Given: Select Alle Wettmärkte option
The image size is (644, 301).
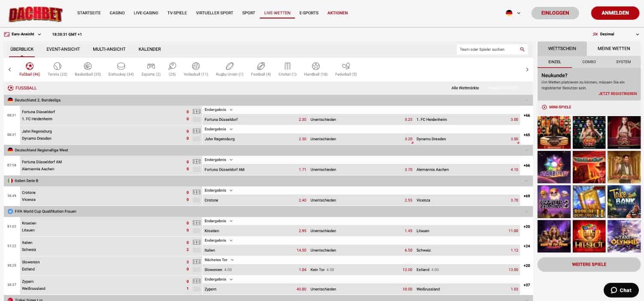Looking at the screenshot, I should pos(465,88).
